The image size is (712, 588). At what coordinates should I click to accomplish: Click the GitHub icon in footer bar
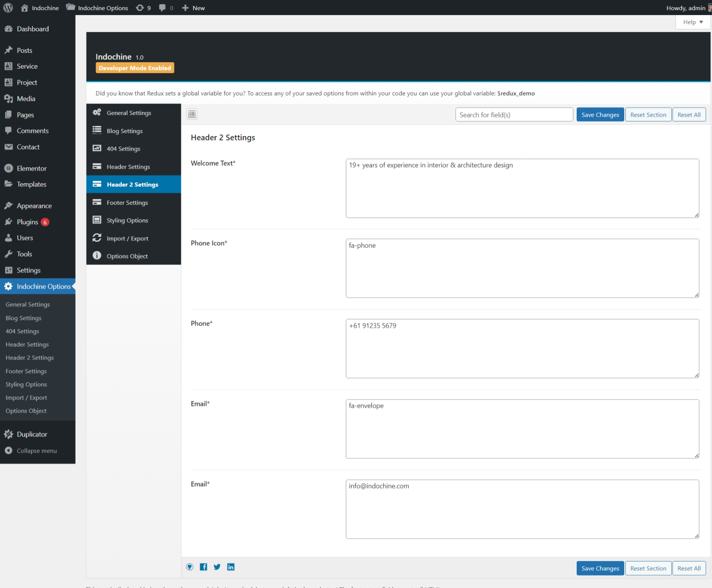coord(190,567)
